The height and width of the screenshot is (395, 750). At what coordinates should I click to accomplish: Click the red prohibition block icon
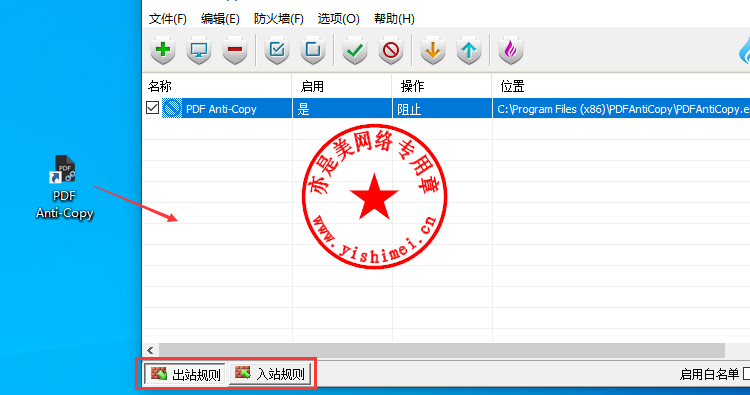(x=391, y=50)
